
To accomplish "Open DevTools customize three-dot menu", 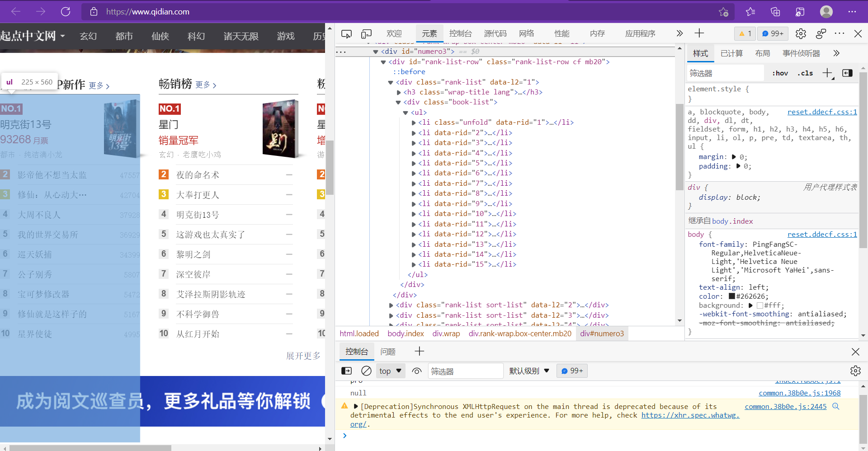I will [x=840, y=33].
